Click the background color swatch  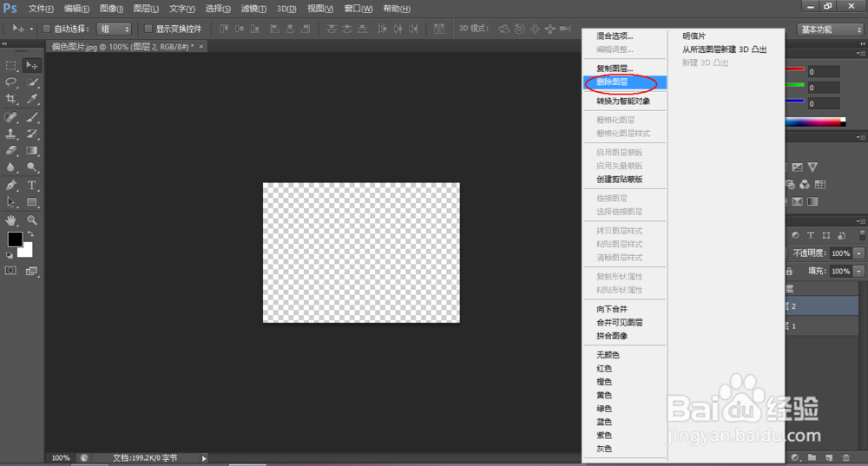pos(27,253)
